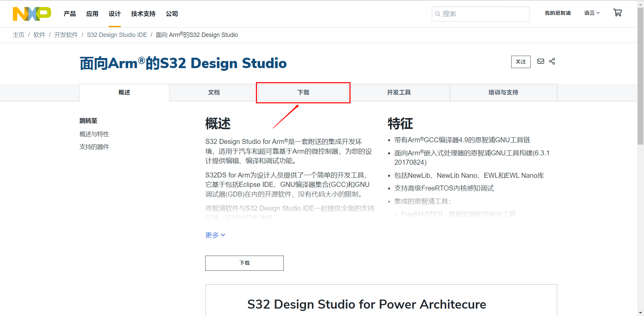Click the 下载 download button
Image resolution: width=644 pixels, height=316 pixels.
point(244,263)
